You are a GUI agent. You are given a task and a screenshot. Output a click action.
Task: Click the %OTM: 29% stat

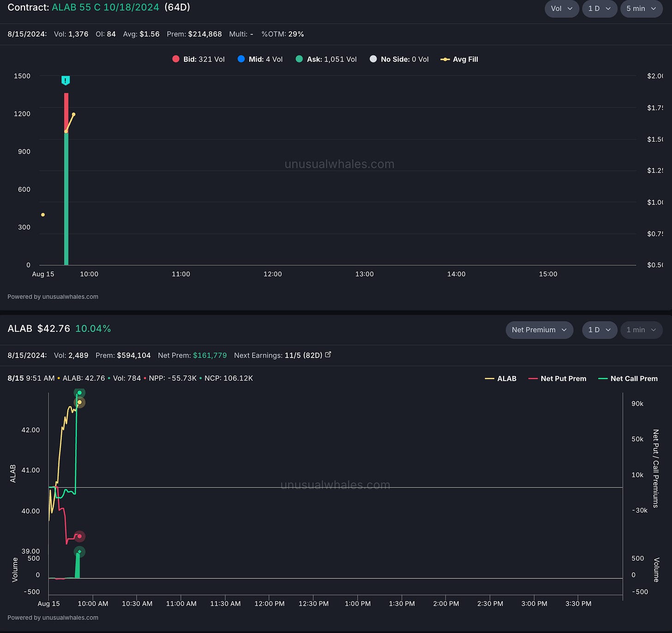(282, 34)
